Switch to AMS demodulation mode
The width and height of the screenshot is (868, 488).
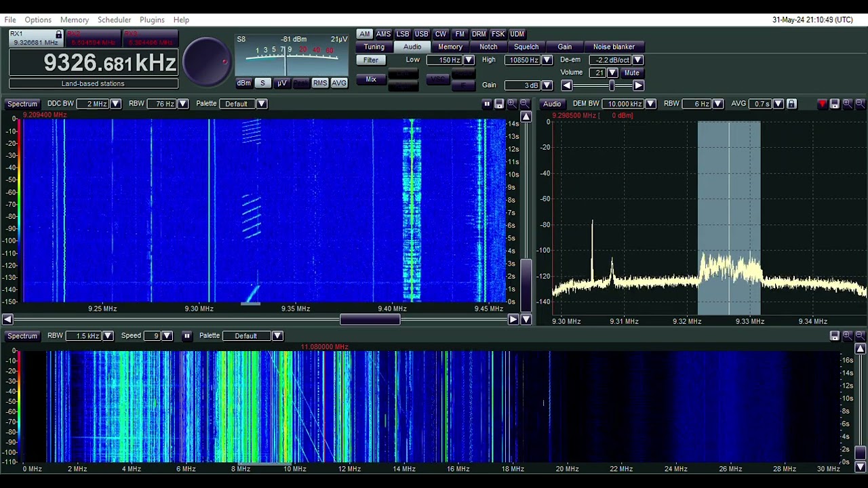tap(383, 34)
